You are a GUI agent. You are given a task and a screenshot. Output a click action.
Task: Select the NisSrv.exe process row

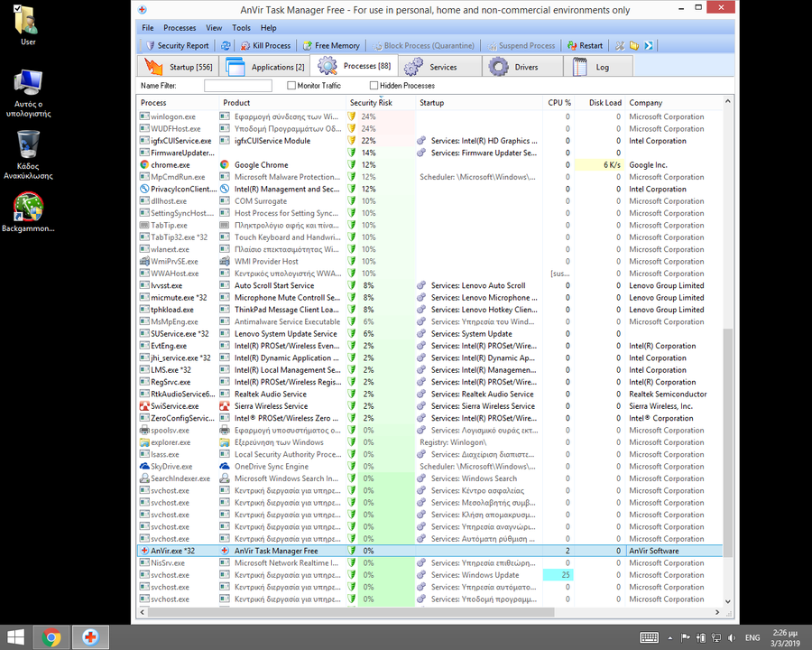[429, 563]
